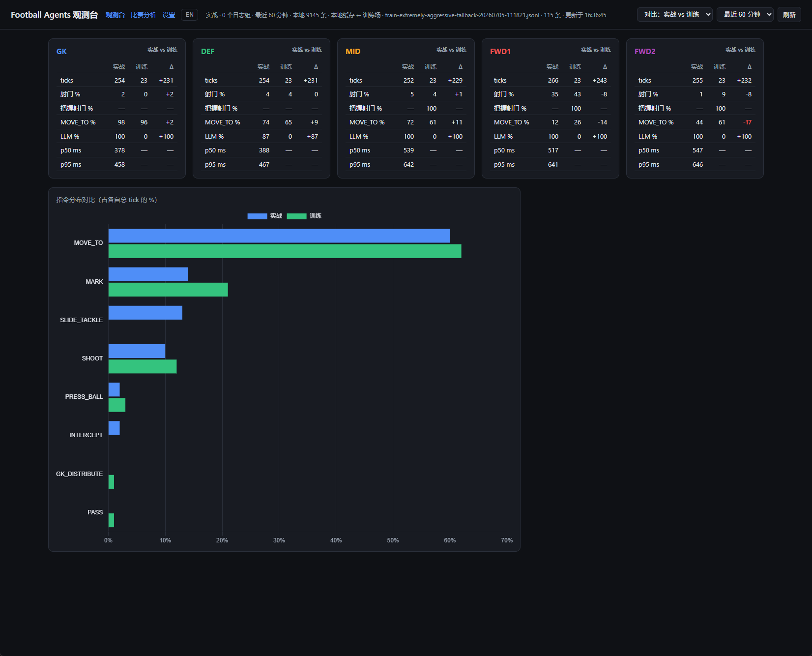The width and height of the screenshot is (812, 656).
Task: Click the MID card title
Action: [353, 51]
